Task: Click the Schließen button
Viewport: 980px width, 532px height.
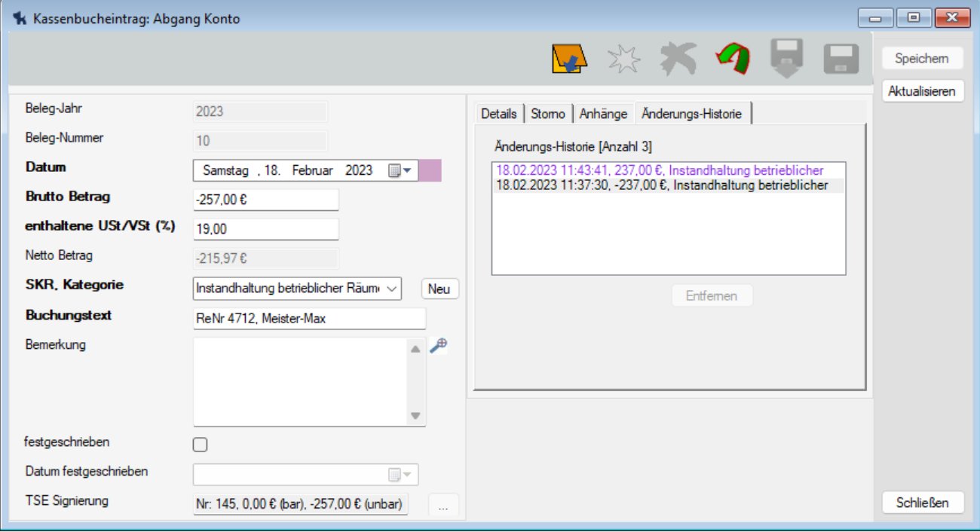Action: pos(922,503)
